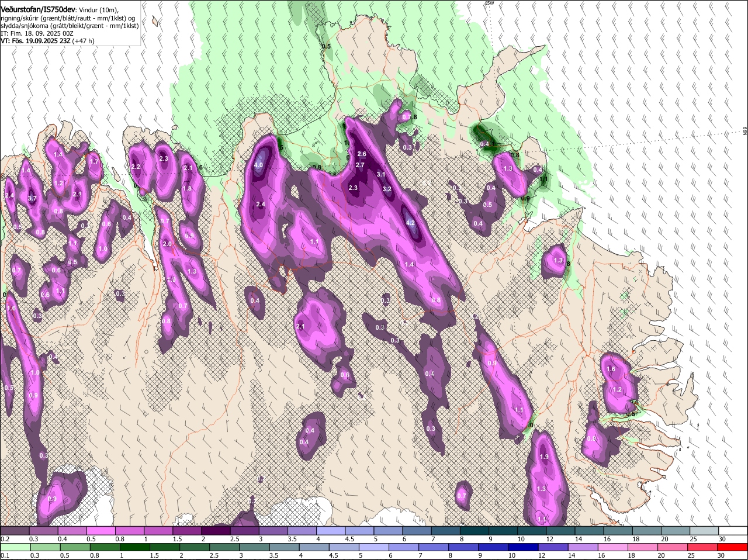Select the bright pink 0.5 swatch in the upper legend
The width and height of the screenshot is (748, 560).
coord(101,531)
